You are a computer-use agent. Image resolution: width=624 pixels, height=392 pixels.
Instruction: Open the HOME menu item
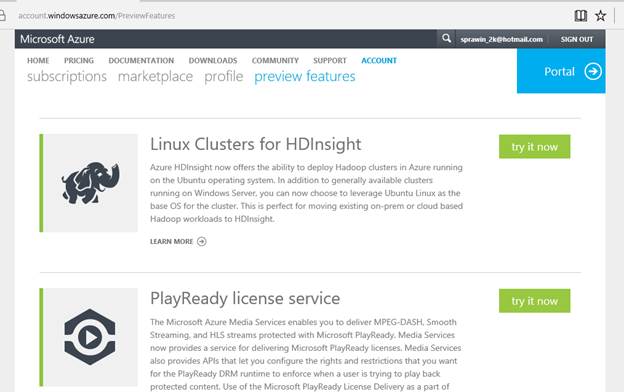38,60
